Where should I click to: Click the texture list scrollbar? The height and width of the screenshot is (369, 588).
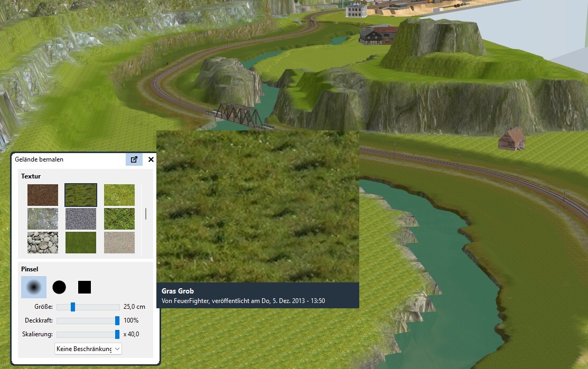click(x=145, y=214)
